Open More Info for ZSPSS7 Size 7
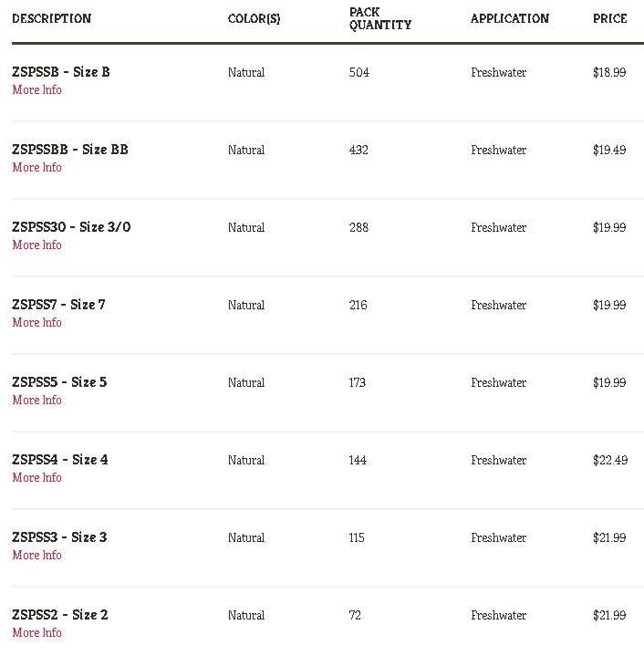 point(36,323)
